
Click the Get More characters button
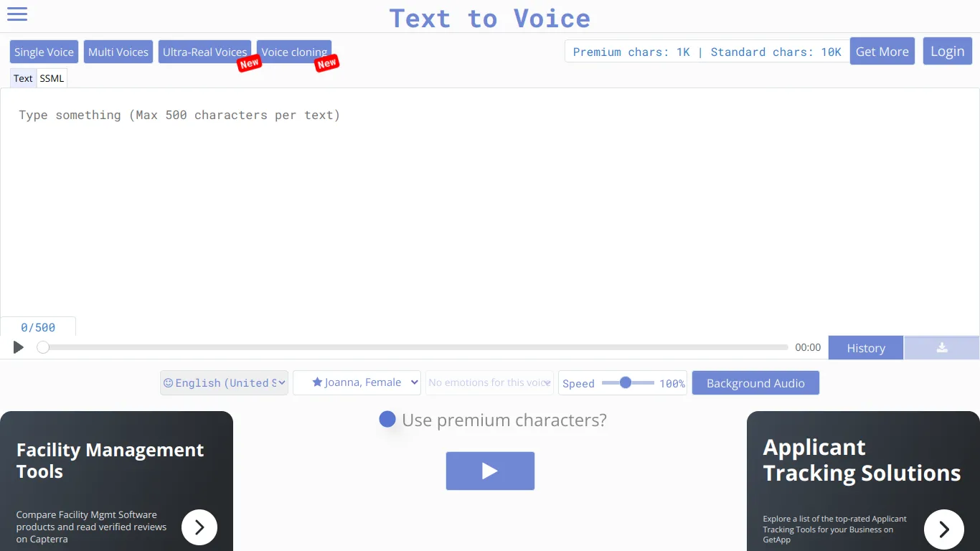tap(882, 51)
